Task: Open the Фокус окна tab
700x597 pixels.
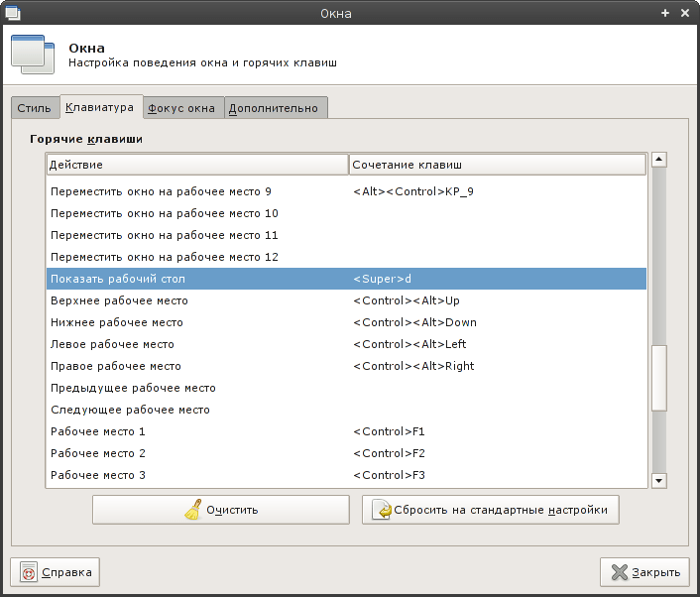Action: click(x=182, y=107)
